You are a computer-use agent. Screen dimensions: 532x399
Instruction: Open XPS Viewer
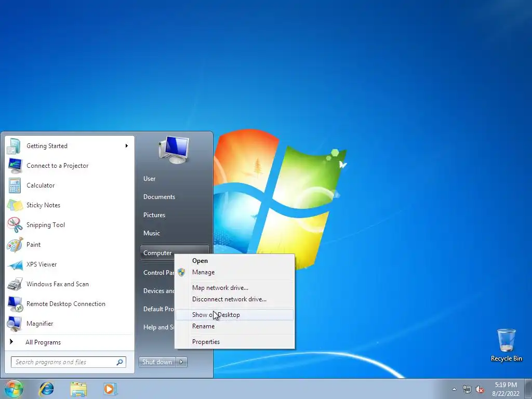(70, 264)
